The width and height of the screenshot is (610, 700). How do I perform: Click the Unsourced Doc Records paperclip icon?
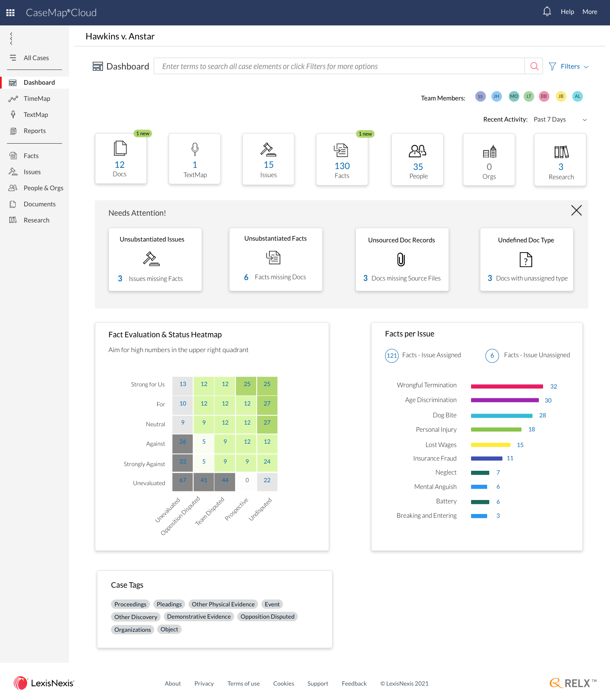point(401,259)
